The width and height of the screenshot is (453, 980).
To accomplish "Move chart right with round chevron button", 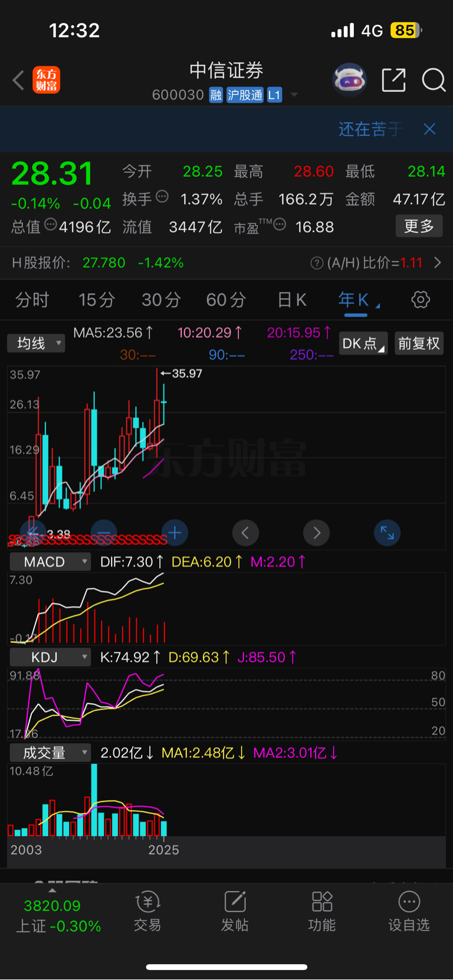I will click(x=316, y=533).
